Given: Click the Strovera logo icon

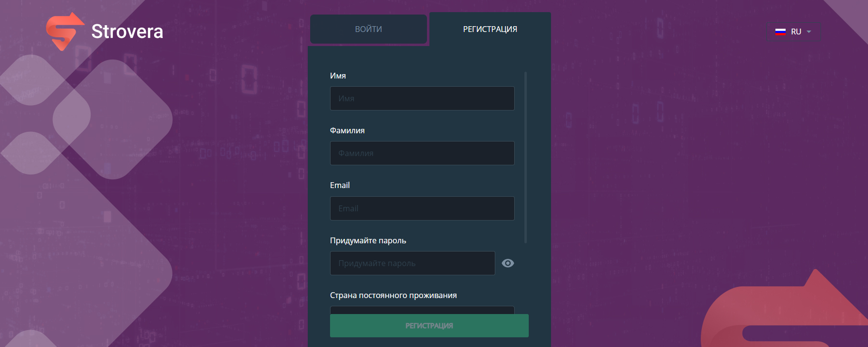Looking at the screenshot, I should tap(64, 32).
